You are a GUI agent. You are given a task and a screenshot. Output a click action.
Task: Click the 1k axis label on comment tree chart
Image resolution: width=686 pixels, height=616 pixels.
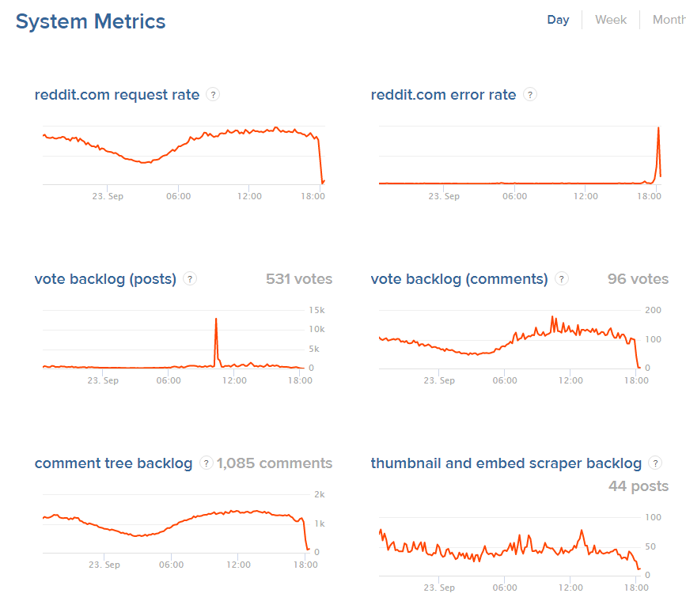(x=320, y=523)
